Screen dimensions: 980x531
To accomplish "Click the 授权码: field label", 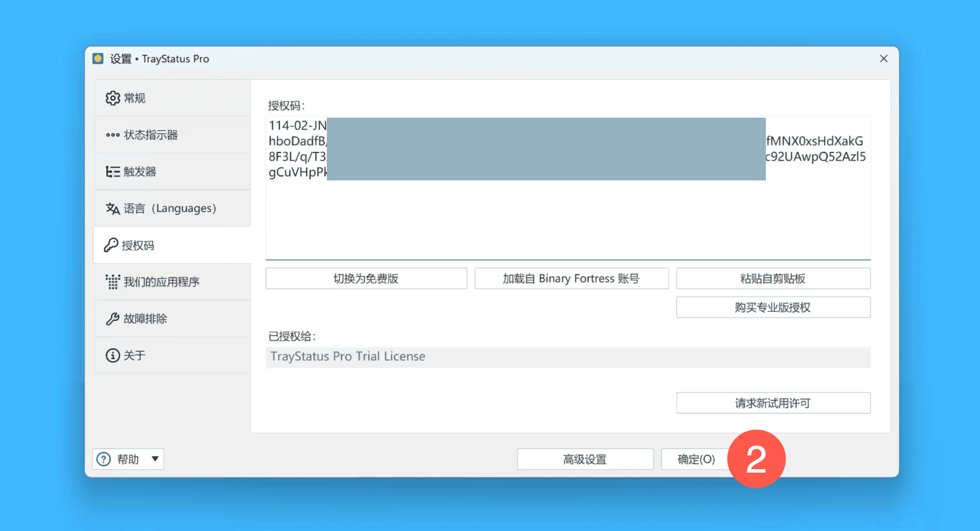I will [287, 106].
